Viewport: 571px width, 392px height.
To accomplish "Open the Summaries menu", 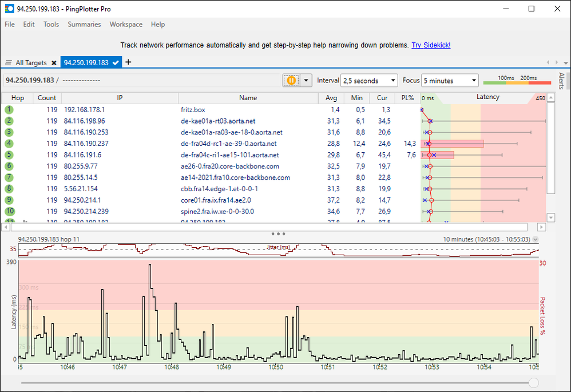I will pyautogui.click(x=84, y=25).
